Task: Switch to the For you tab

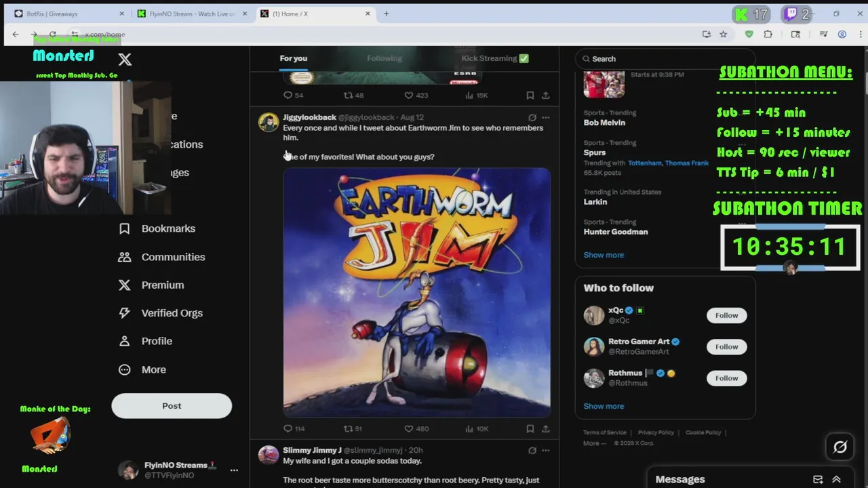Action: 294,58
